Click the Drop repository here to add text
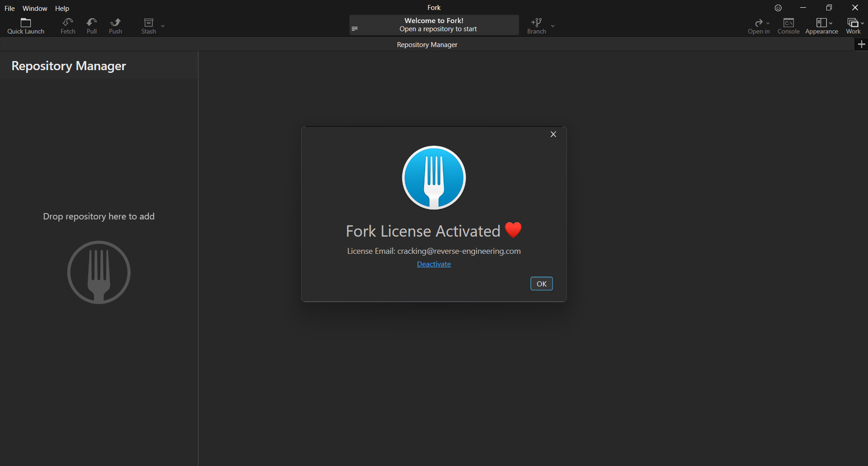The image size is (868, 466). click(x=99, y=216)
